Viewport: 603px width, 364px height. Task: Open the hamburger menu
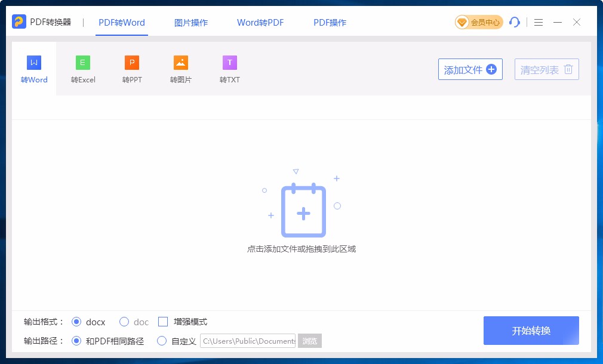click(538, 22)
